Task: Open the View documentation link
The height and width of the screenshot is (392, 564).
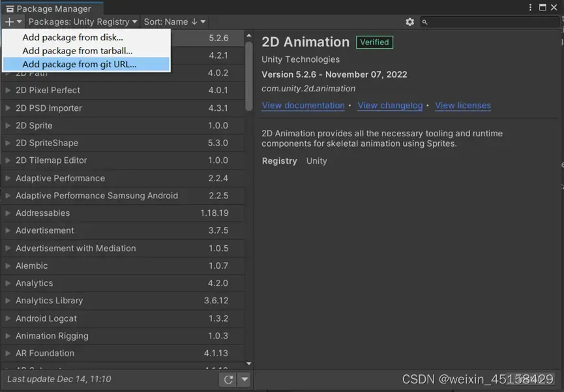Action: [x=303, y=106]
